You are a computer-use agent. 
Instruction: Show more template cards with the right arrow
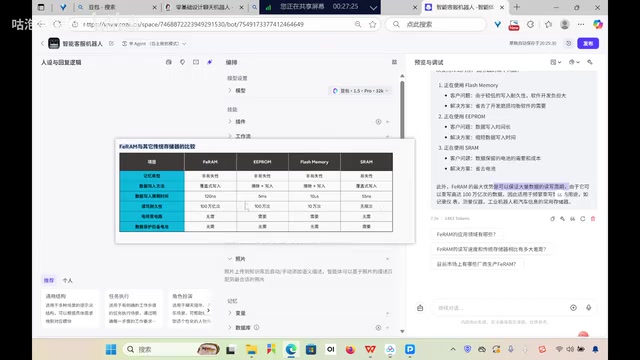coord(209,310)
